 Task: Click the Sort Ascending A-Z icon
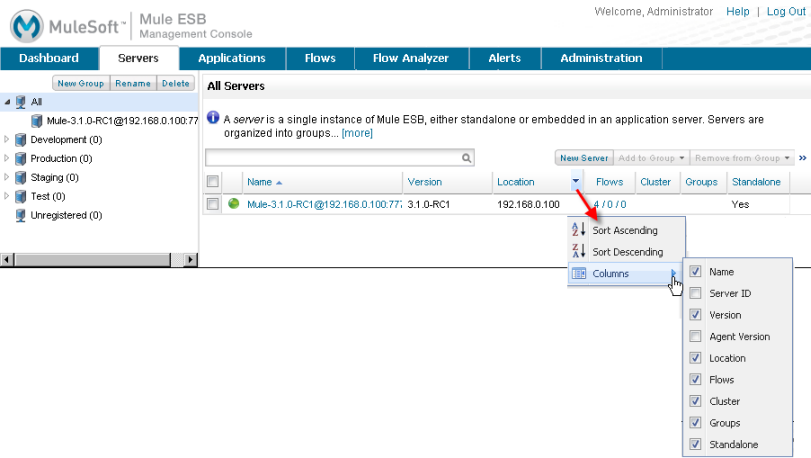[579, 230]
